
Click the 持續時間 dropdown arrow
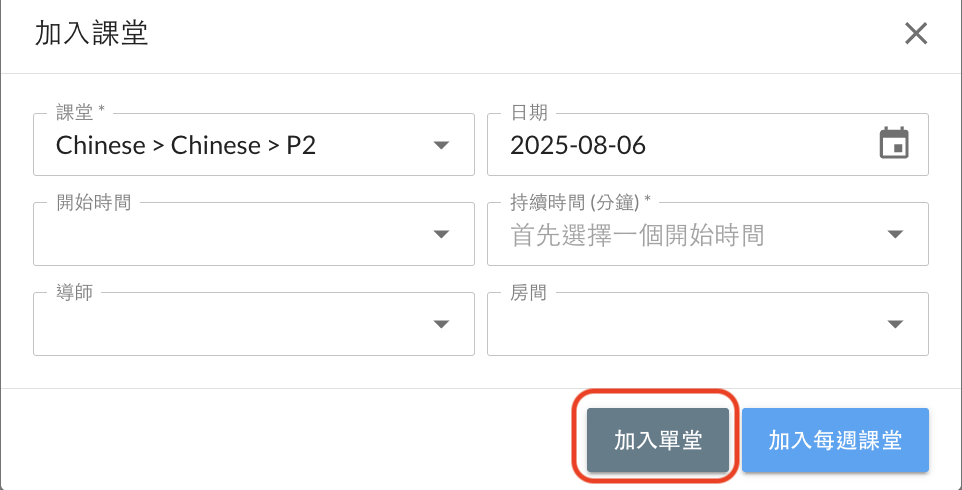[895, 234]
